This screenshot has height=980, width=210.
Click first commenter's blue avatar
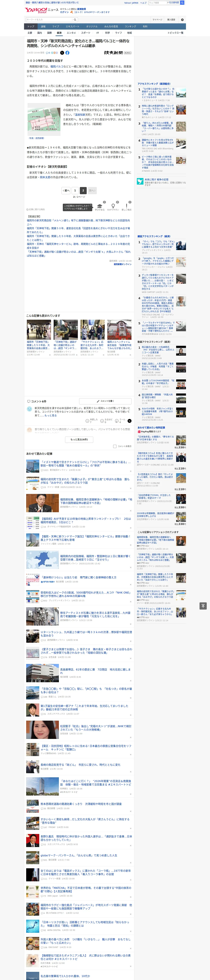click(29, 409)
